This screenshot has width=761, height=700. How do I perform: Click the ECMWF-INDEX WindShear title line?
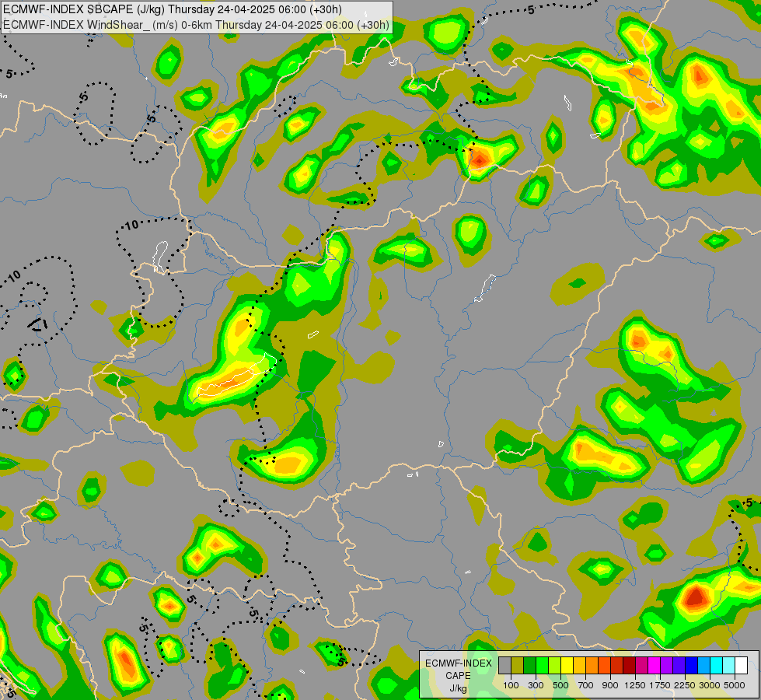pos(196,25)
